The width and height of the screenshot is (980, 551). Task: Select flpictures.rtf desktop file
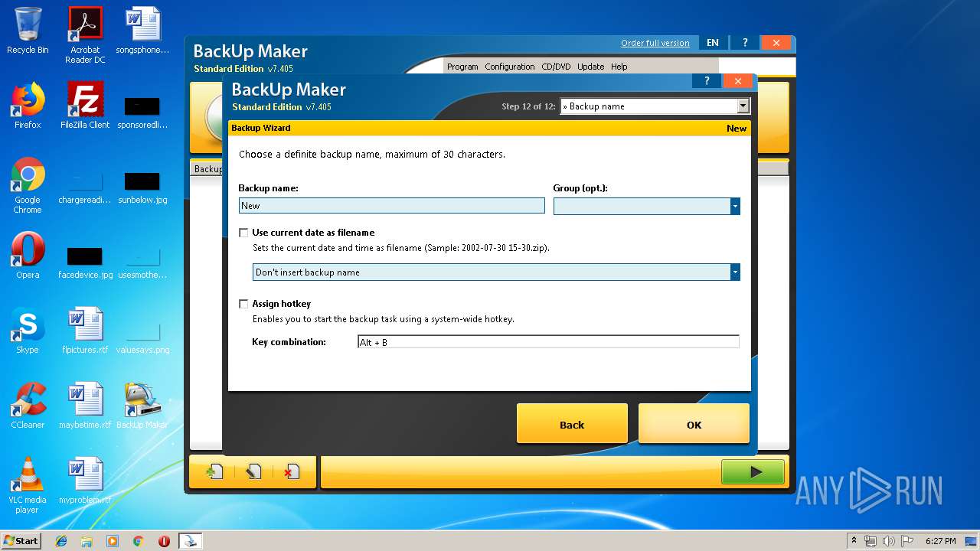click(x=85, y=331)
